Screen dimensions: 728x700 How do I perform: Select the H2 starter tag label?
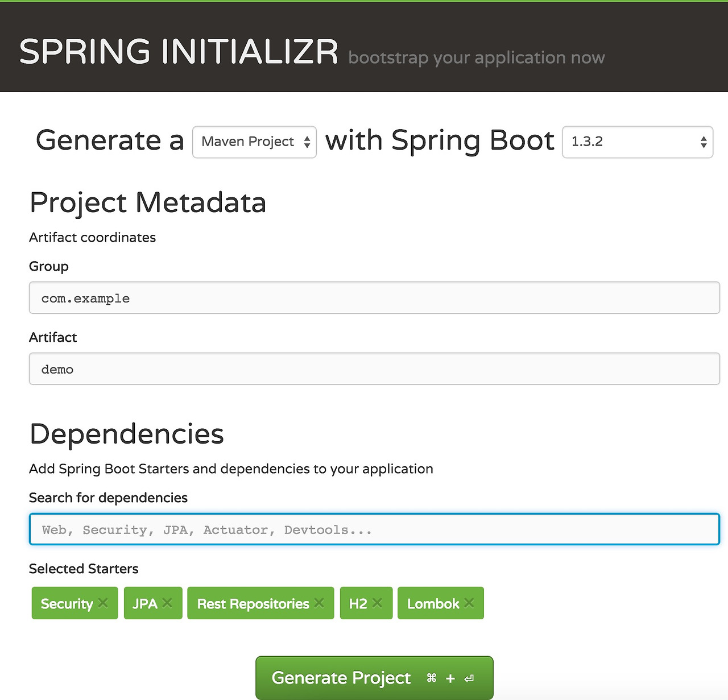point(358,603)
